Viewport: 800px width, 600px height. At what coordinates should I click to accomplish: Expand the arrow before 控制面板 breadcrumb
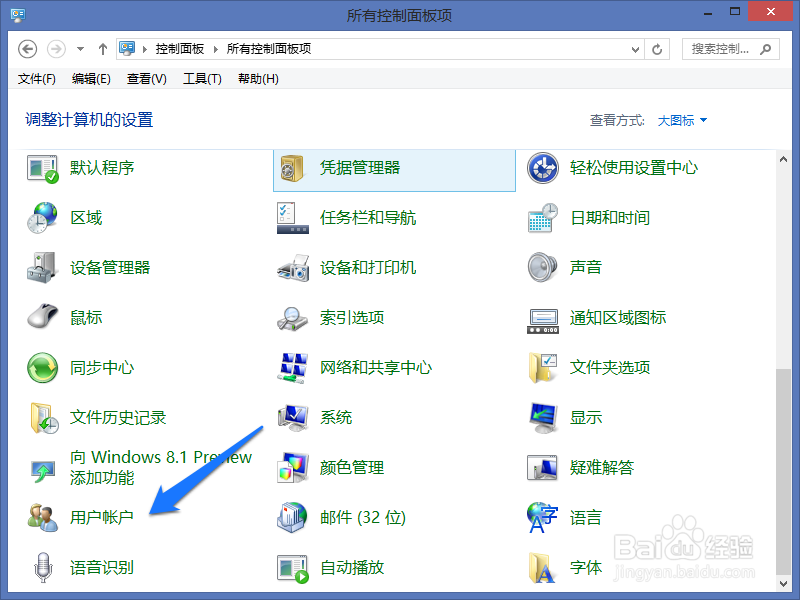pos(145,49)
